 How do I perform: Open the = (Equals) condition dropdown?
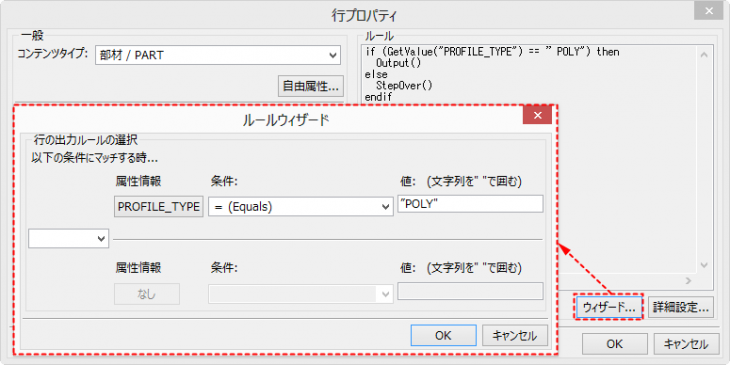coord(300,207)
